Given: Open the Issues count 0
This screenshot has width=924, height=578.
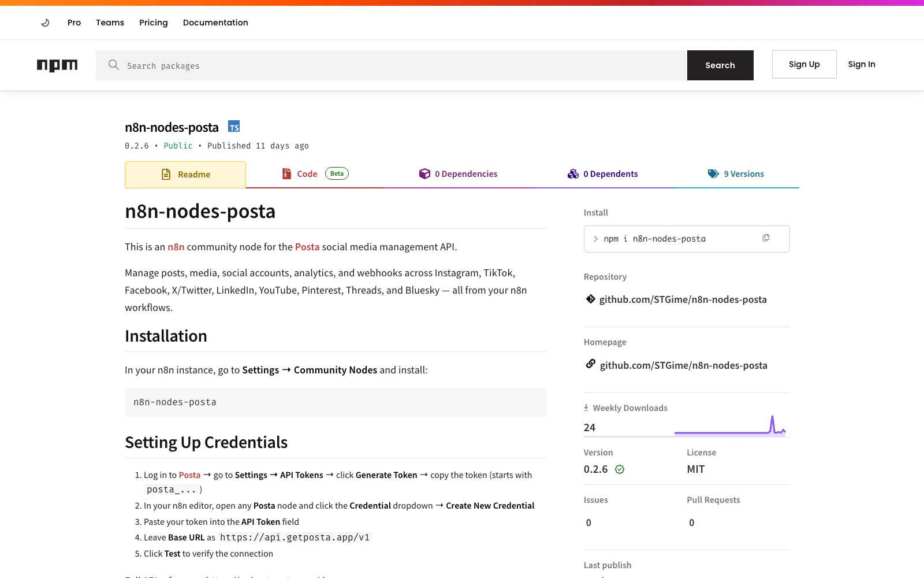Looking at the screenshot, I should point(588,523).
